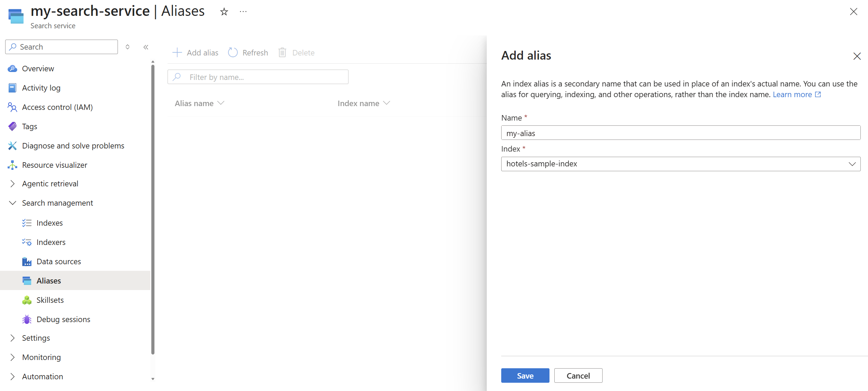
Task: Click the Delete trash can icon
Action: [282, 52]
